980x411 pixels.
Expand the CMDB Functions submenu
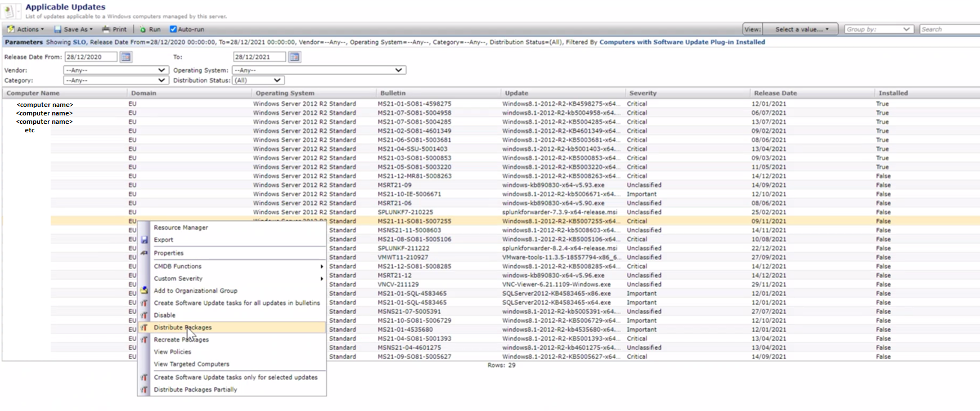(x=178, y=266)
